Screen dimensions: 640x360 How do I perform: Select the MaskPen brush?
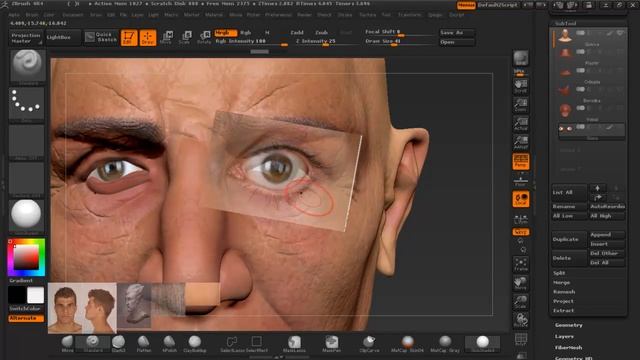pyautogui.click(x=331, y=344)
